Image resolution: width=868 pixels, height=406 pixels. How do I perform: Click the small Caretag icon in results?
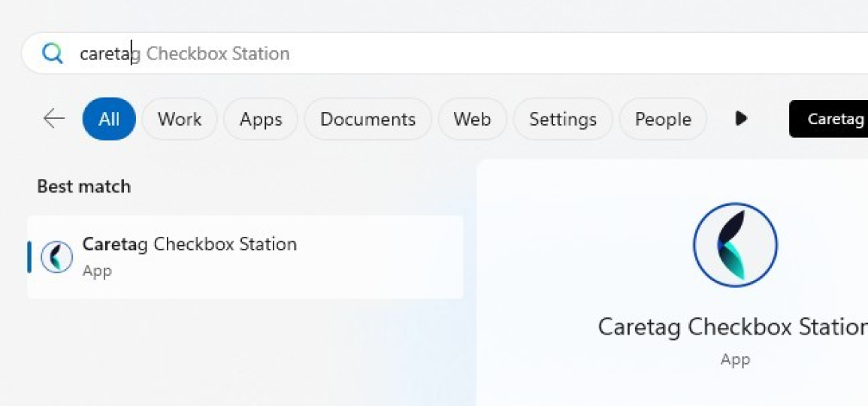[57, 257]
